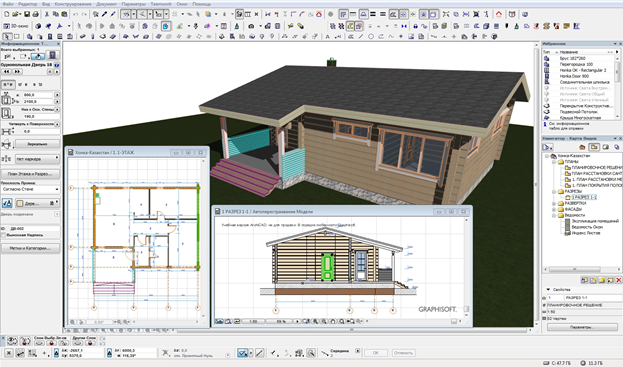The height and width of the screenshot is (367, 623).
Task: Select 1 РАЗРЕЗ 1-1 in Navigator tree
Action: pyautogui.click(x=584, y=197)
